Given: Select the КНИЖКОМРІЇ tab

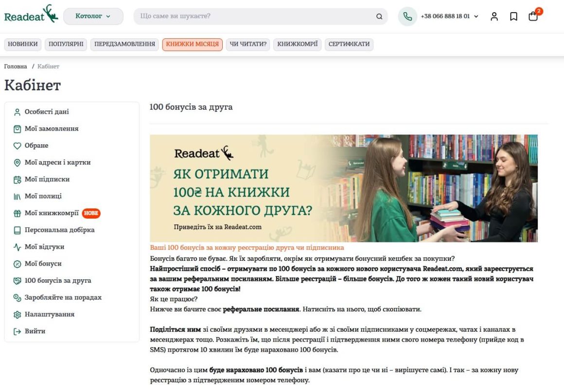Looking at the screenshot, I should click(297, 44).
